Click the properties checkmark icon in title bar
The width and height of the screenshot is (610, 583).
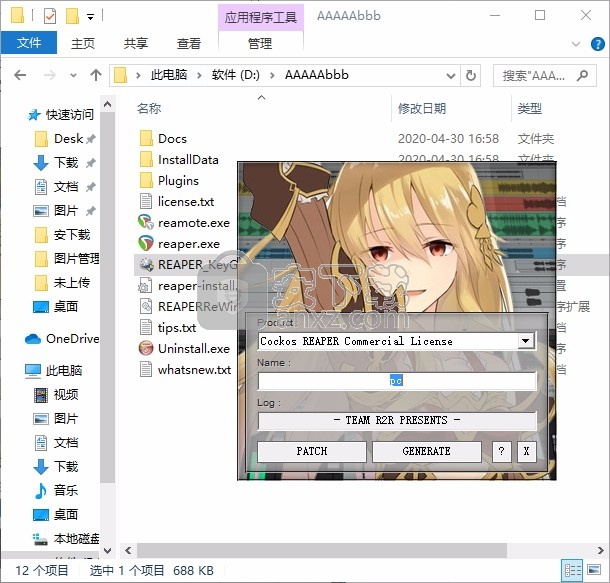click(50, 16)
